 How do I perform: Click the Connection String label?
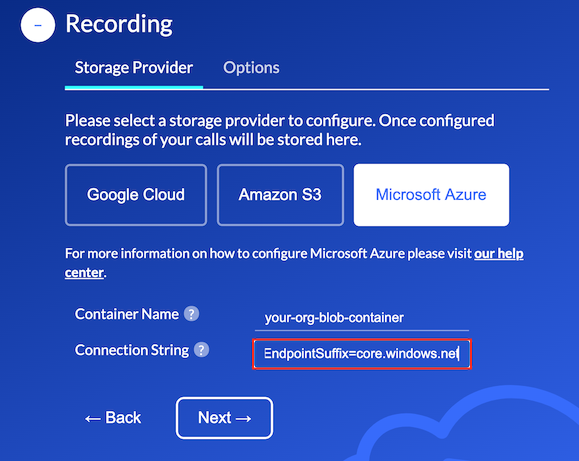[x=132, y=350]
